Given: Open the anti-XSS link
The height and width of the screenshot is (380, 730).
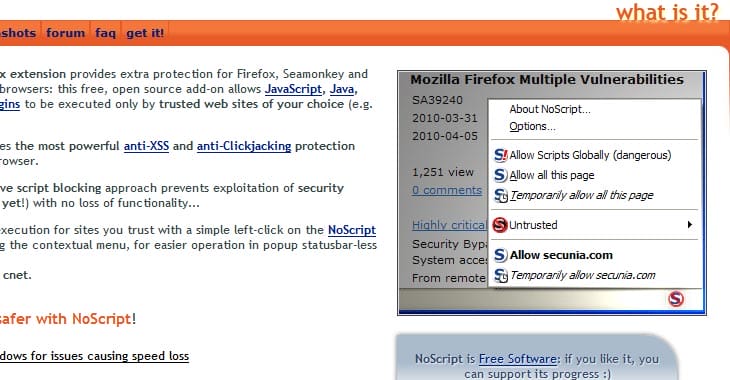Looking at the screenshot, I should (146, 146).
